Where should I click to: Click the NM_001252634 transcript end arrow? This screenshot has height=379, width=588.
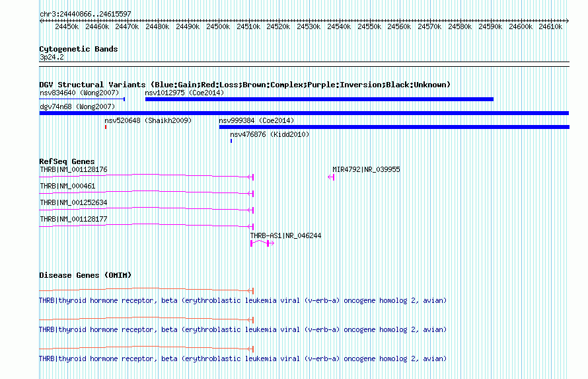pyautogui.click(x=251, y=210)
